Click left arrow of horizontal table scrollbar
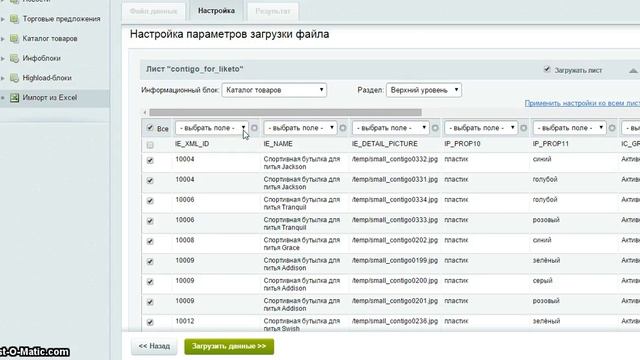This screenshot has width=640, height=360. pos(145,112)
